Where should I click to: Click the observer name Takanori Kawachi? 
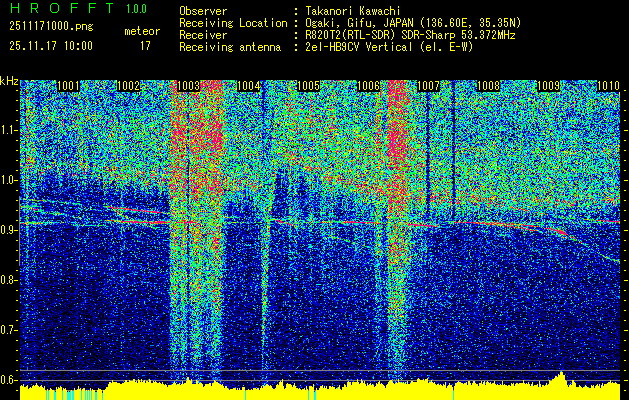[353, 11]
